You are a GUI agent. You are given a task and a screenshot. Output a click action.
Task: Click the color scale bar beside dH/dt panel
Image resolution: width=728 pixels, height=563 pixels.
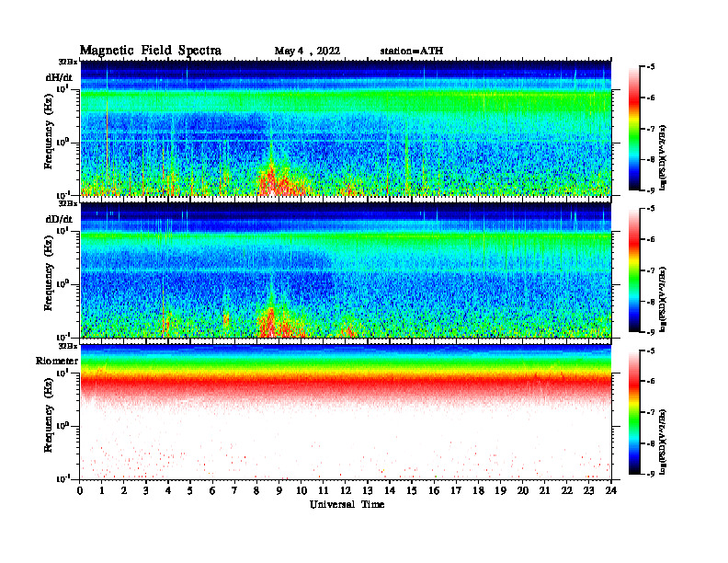634,128
